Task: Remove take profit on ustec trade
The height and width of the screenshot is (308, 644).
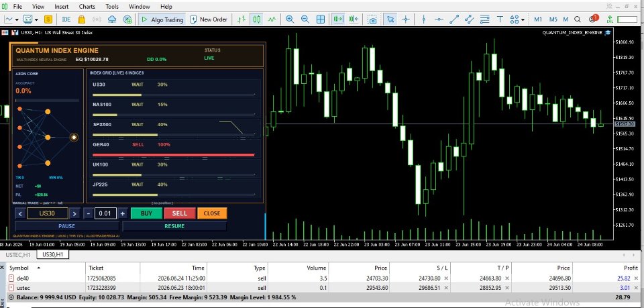Action: coord(507,288)
